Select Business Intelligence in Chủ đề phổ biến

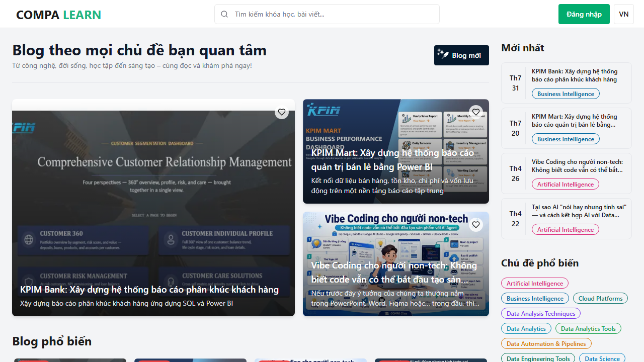[x=535, y=299]
